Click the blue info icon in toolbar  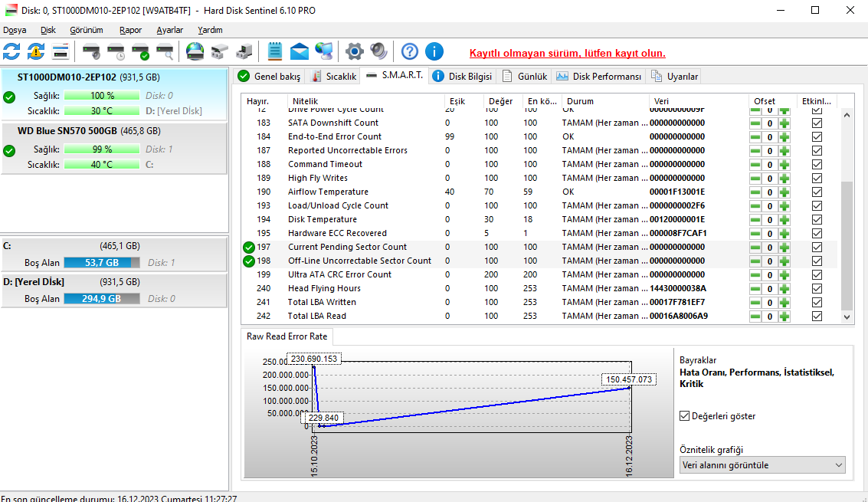(434, 51)
